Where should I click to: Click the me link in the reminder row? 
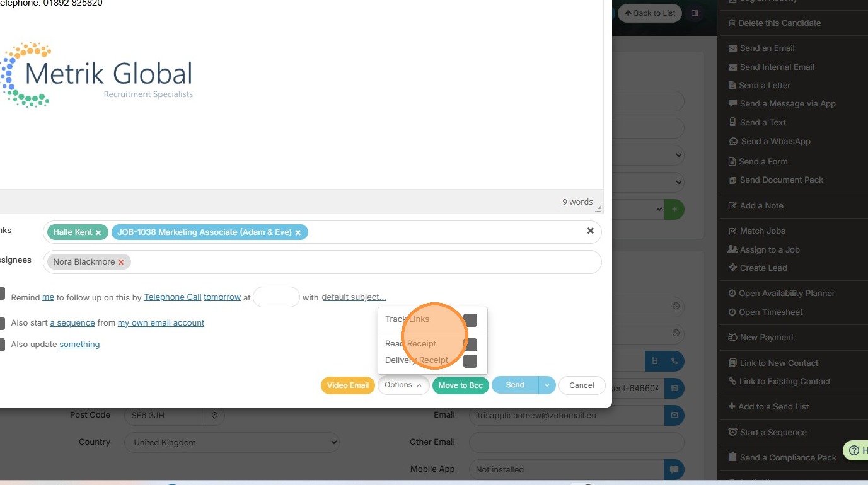tap(48, 297)
